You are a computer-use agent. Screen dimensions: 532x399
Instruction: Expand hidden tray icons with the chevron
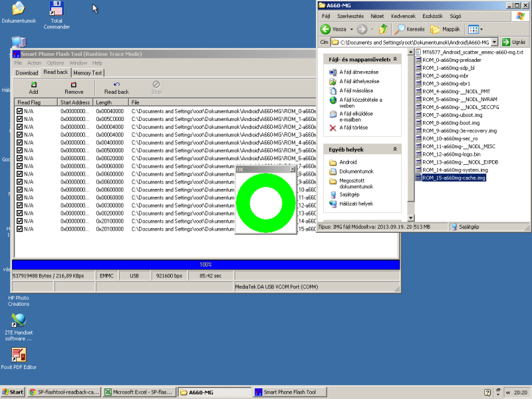pos(508,392)
